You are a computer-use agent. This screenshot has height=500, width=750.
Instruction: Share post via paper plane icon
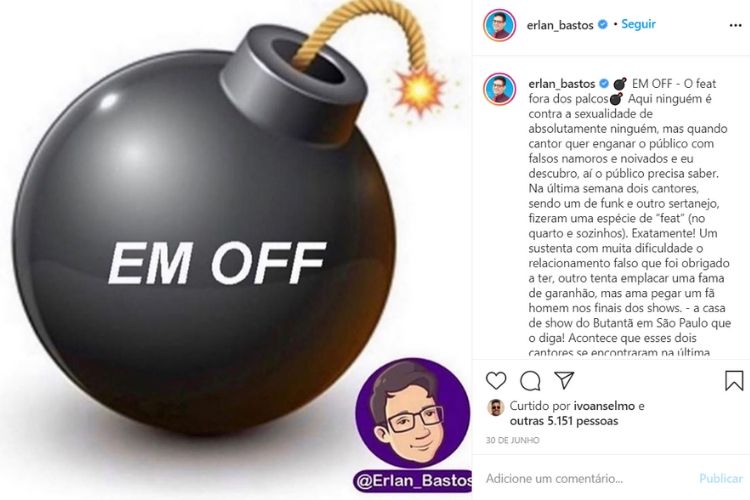pyautogui.click(x=564, y=380)
